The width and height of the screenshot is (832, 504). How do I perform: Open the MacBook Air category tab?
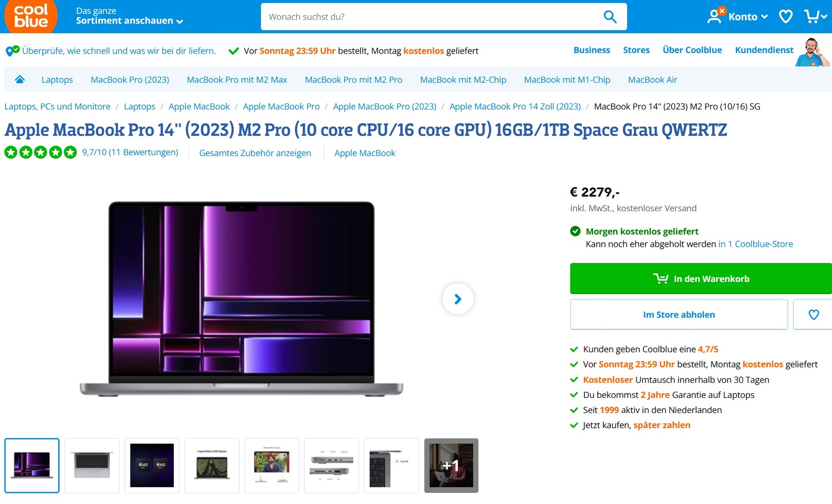point(652,80)
